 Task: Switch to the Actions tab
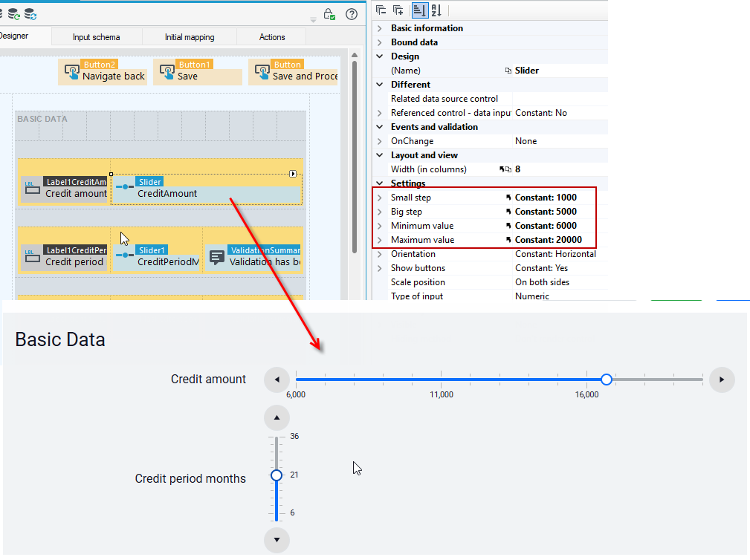(272, 37)
